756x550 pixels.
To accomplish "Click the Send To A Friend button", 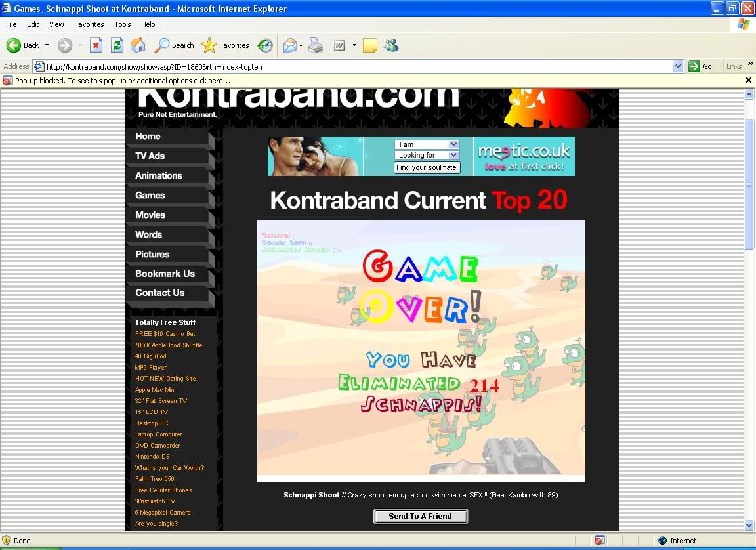I will [421, 517].
